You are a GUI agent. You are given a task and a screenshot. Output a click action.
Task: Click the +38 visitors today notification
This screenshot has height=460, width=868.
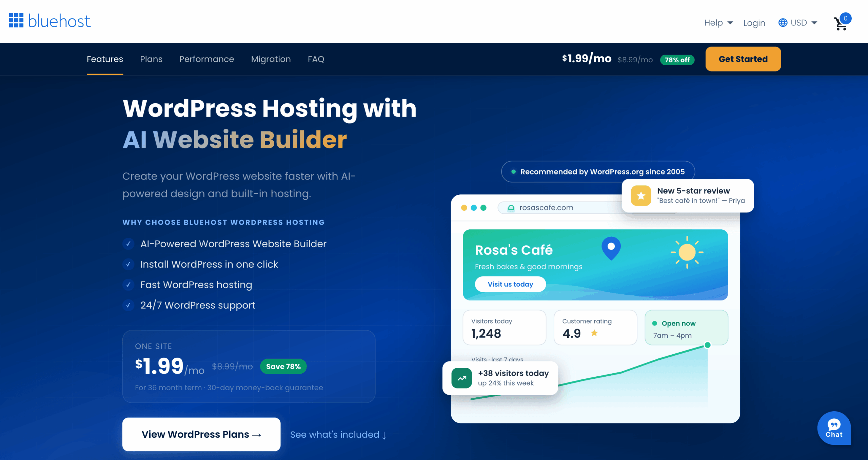pyautogui.click(x=500, y=378)
